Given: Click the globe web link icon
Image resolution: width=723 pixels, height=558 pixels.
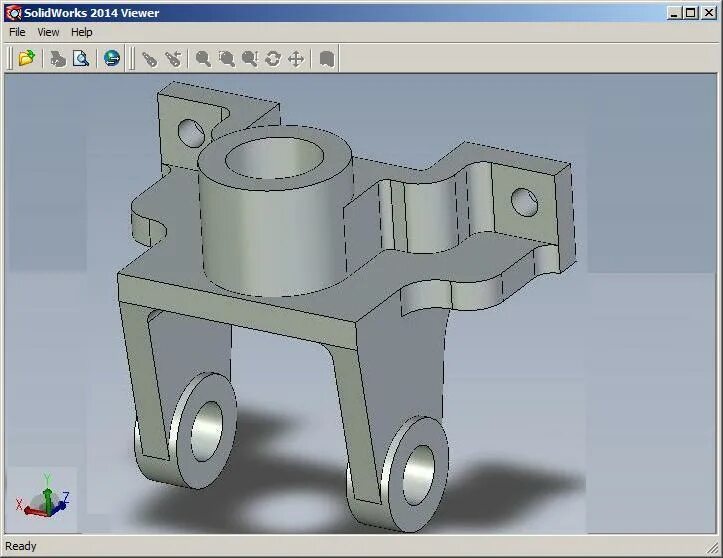Looking at the screenshot, I should [112, 59].
